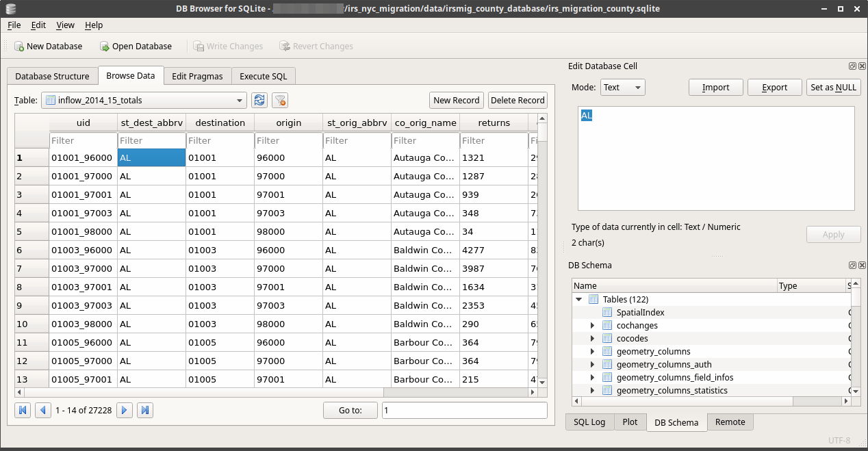
Task: Switch to the Plot tab at the bottom
Action: (x=630, y=422)
